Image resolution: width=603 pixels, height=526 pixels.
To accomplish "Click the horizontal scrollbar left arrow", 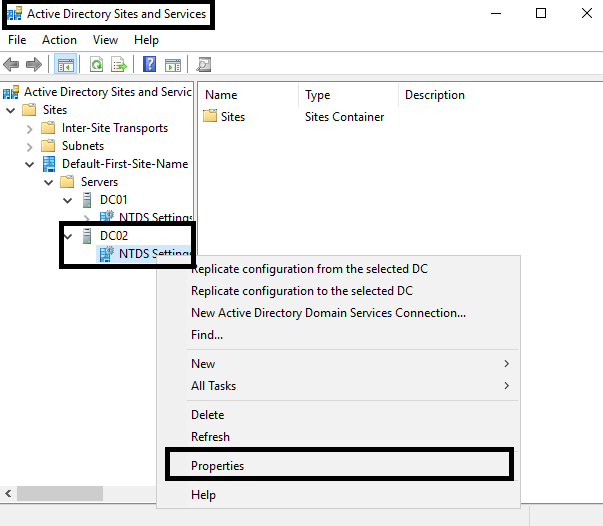I will (x=8, y=493).
